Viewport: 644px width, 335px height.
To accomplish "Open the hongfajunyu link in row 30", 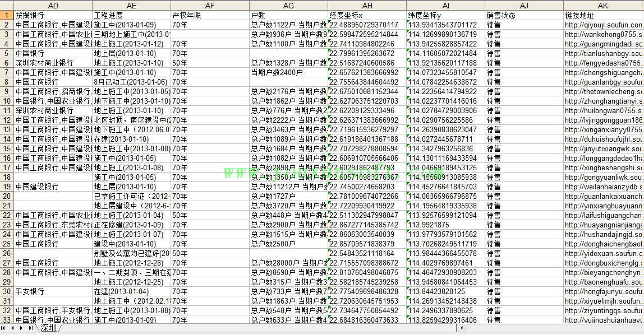I will pyautogui.click(x=603, y=291).
